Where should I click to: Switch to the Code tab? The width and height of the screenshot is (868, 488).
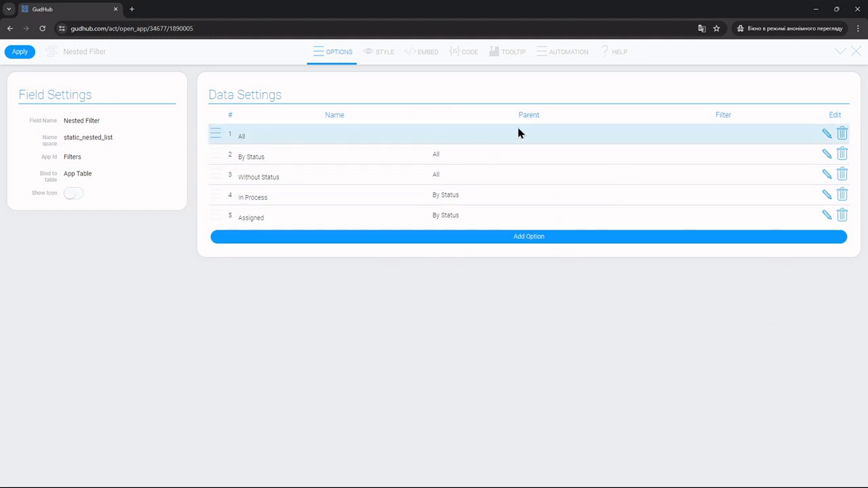coord(464,52)
